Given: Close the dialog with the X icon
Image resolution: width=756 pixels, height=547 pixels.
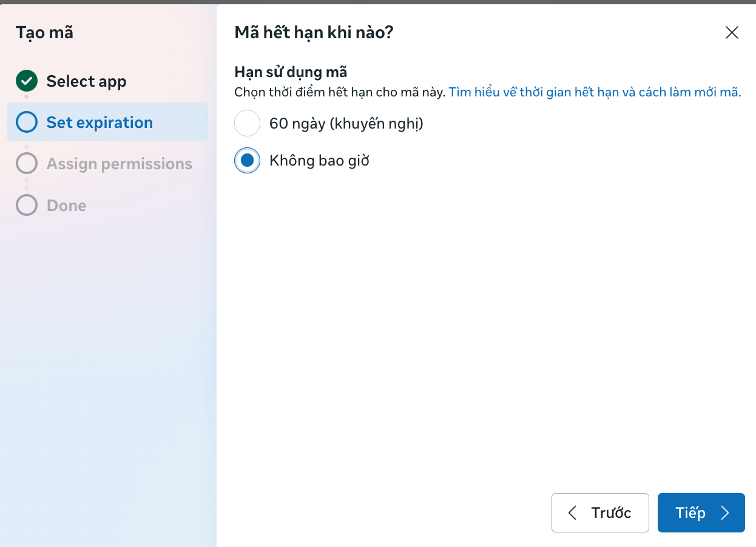Looking at the screenshot, I should coord(732,33).
